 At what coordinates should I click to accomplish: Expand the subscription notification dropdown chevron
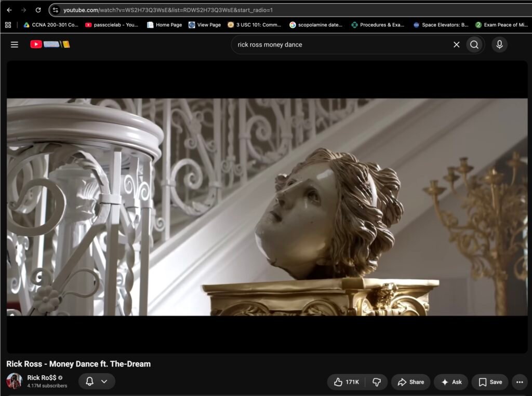coord(104,381)
